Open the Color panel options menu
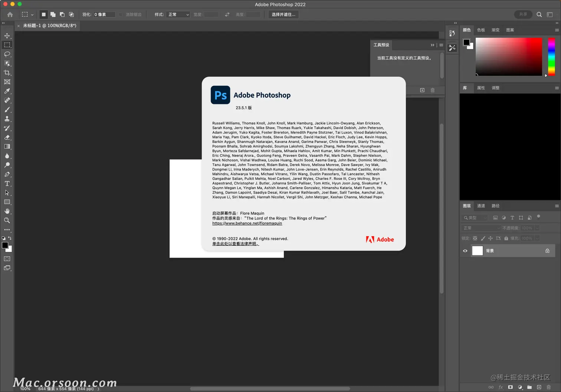This screenshot has height=392, width=561. pos(557,30)
